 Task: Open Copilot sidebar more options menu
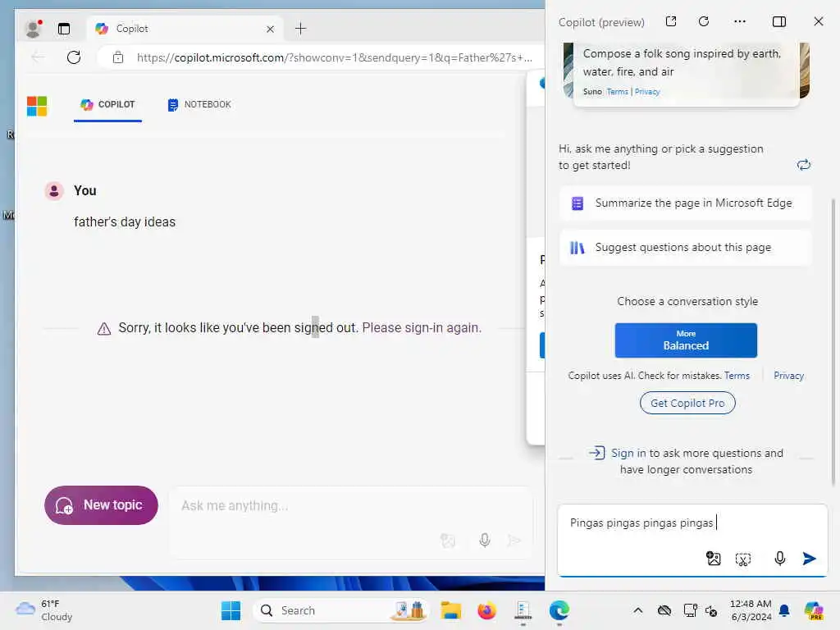[x=740, y=21]
